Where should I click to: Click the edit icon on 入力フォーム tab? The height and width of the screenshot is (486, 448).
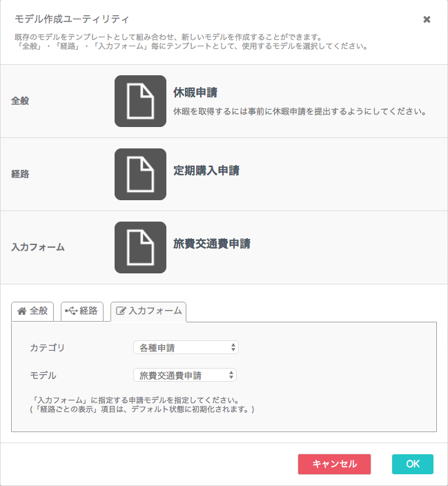coord(121,311)
